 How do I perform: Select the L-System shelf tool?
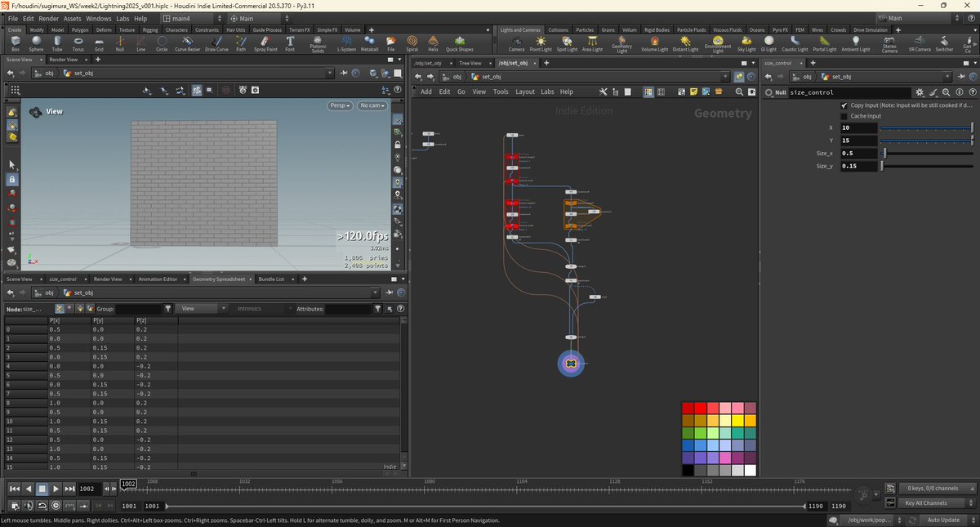[347, 43]
